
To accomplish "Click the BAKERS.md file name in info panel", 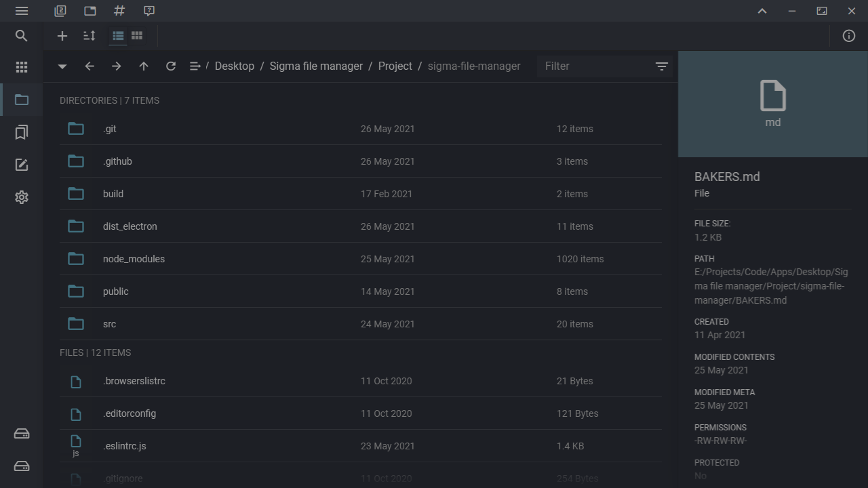I will click(727, 177).
